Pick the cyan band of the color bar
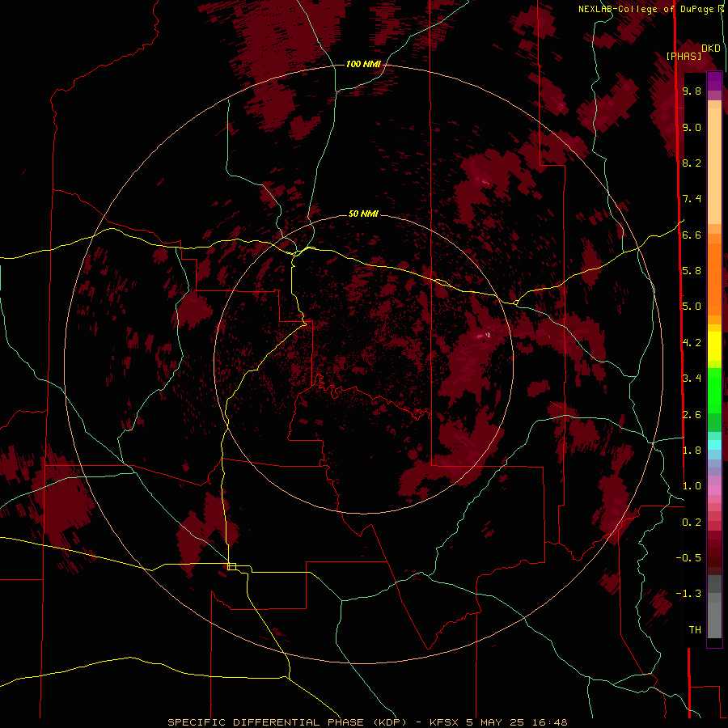 click(714, 445)
